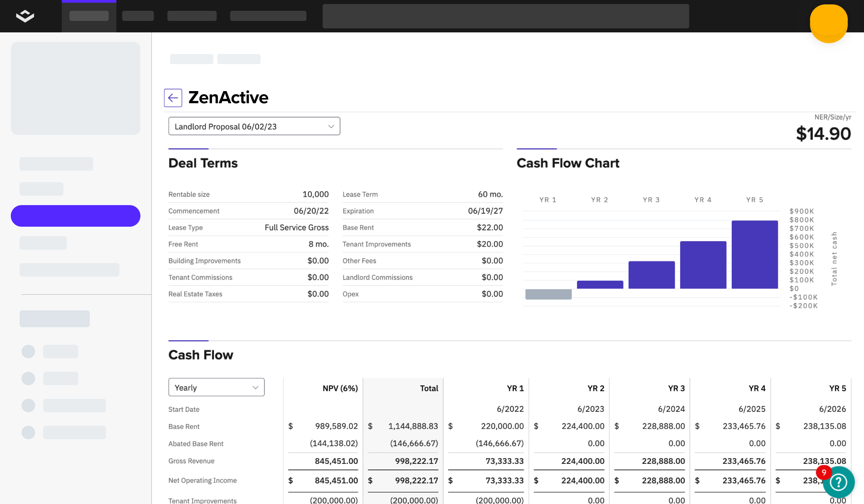Click the Total column header
Screen dimensions: 864x504
coord(429,388)
